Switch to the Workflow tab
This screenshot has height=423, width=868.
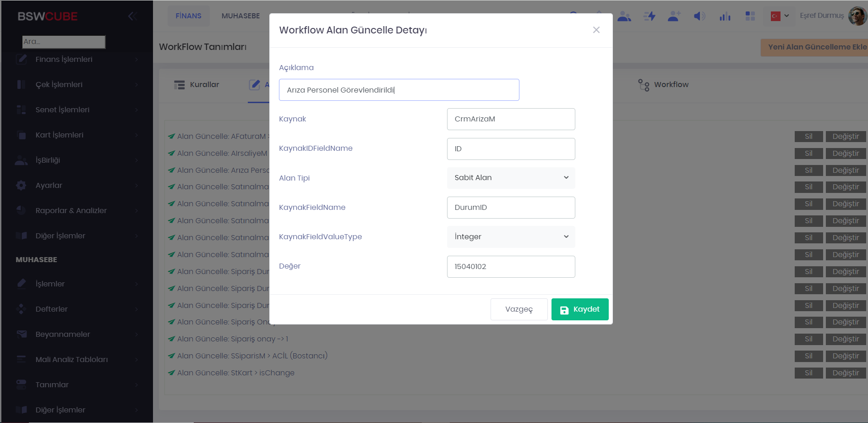click(x=663, y=85)
